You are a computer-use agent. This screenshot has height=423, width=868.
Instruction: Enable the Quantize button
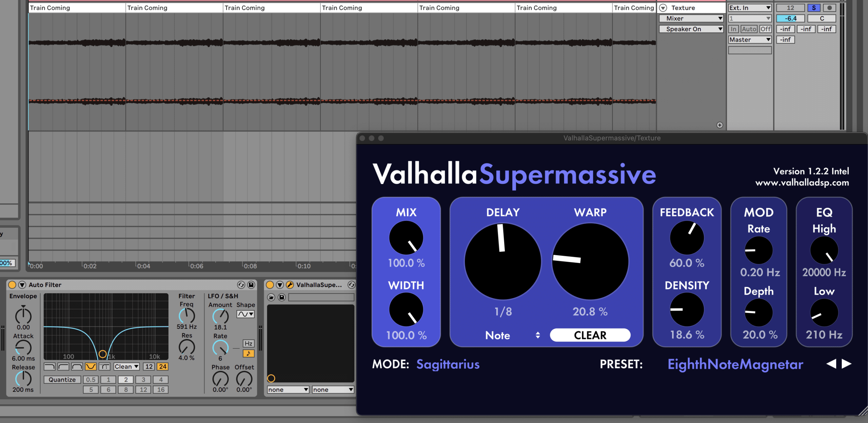62,380
